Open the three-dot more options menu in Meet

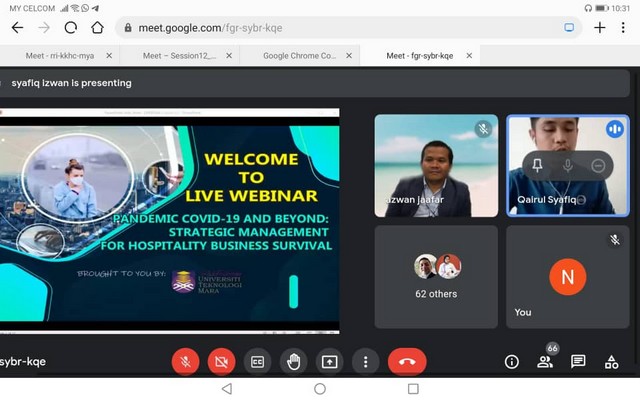(x=365, y=361)
